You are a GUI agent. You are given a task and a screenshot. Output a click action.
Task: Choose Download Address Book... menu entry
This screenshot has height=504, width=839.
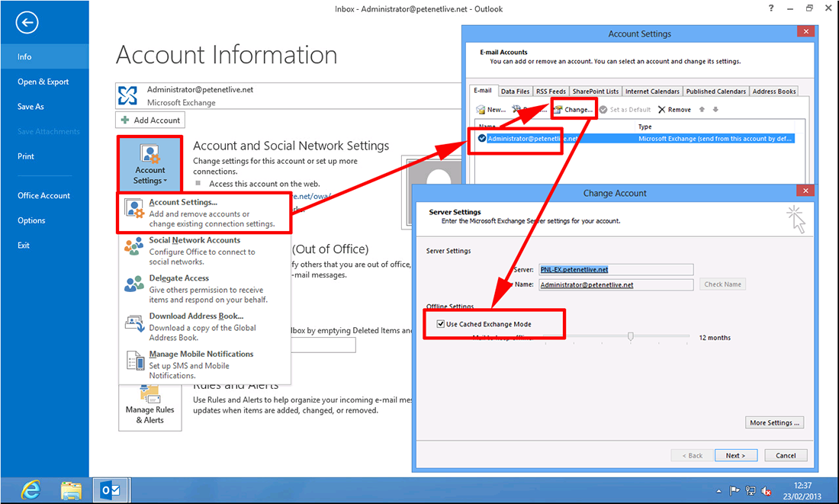point(204,327)
